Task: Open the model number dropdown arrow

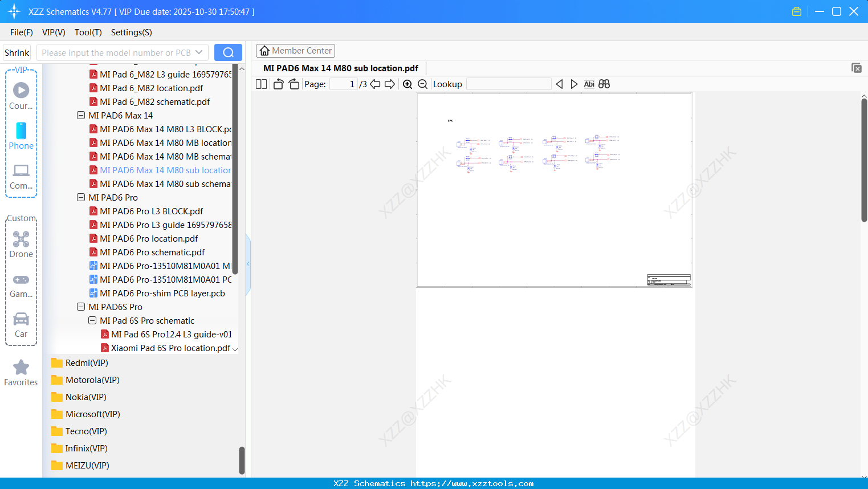Action: pos(199,52)
